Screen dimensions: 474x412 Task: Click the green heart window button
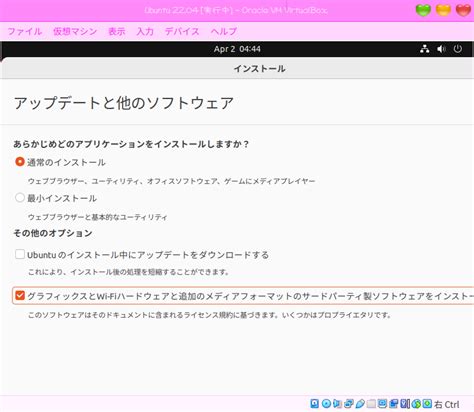point(423,10)
